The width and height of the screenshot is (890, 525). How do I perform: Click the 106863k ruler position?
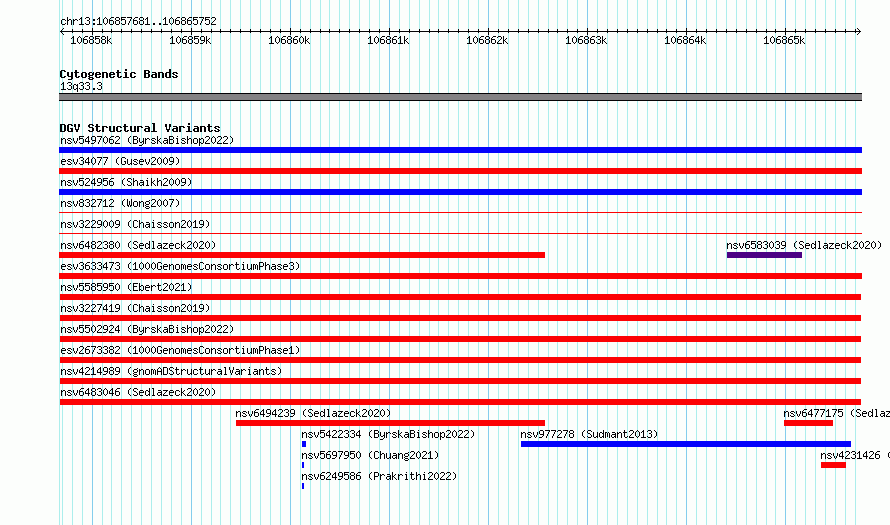(586, 40)
